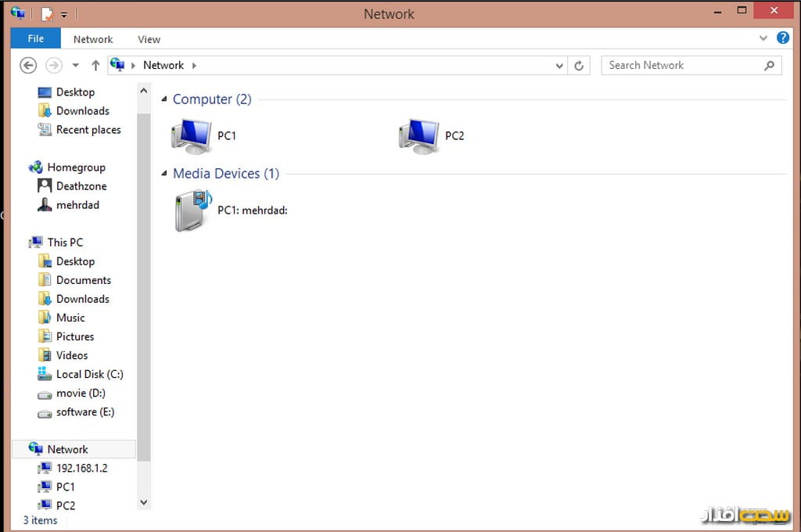Open the recent locations dropdown arrow

coord(76,66)
